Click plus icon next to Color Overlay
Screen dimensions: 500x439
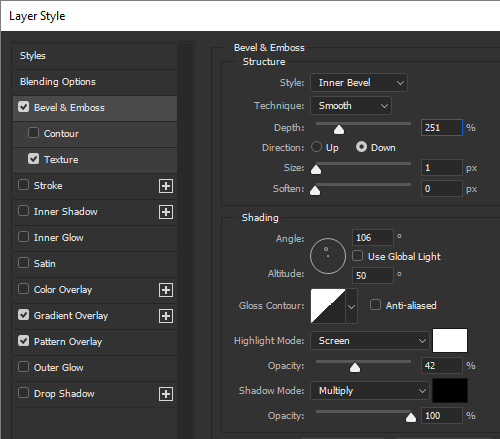click(166, 290)
